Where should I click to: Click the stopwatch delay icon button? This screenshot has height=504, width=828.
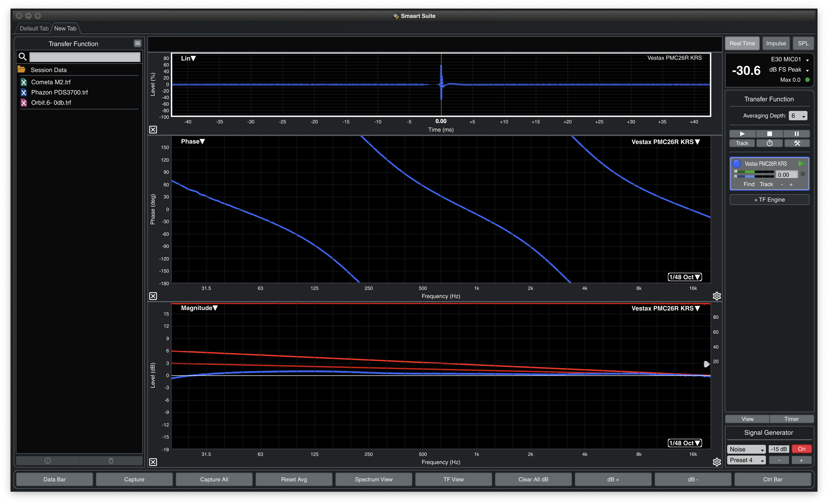pos(769,143)
